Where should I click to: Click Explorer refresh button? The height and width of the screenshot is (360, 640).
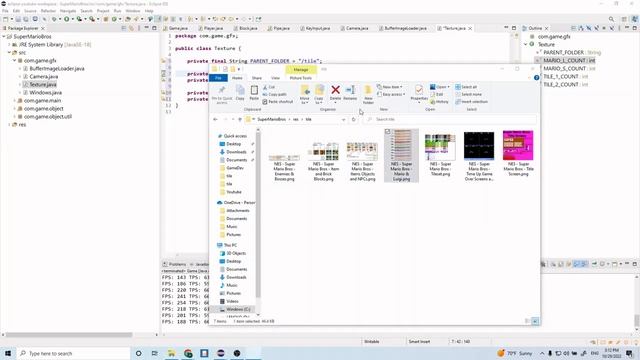[353, 120]
